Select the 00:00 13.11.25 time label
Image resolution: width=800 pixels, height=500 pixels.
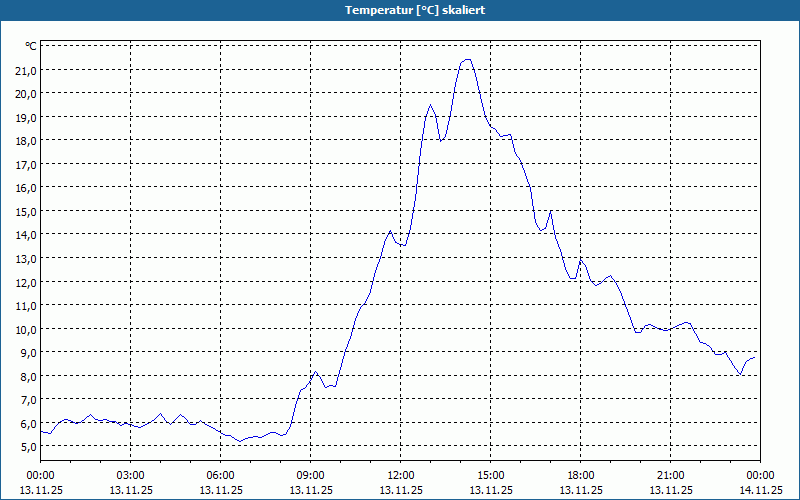[41, 483]
